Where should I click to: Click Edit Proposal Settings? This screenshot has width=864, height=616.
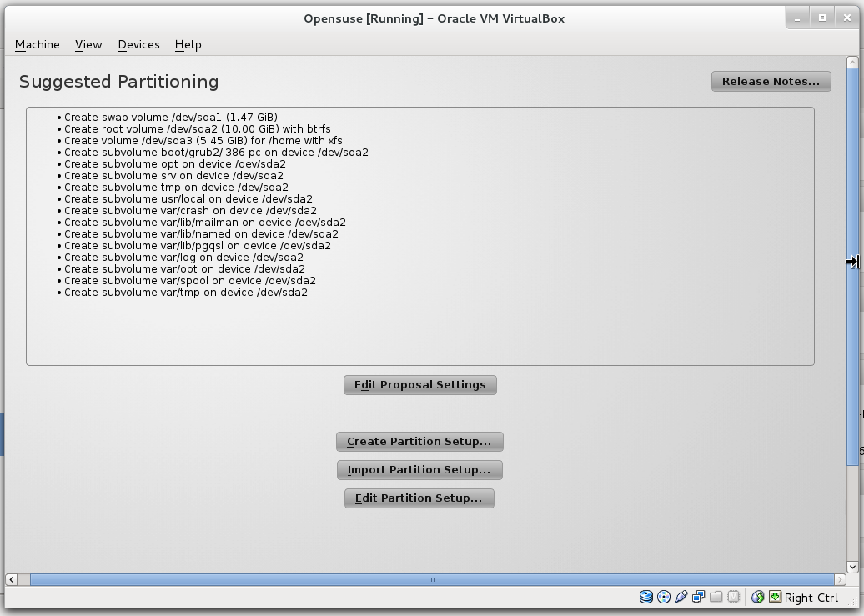click(x=419, y=384)
